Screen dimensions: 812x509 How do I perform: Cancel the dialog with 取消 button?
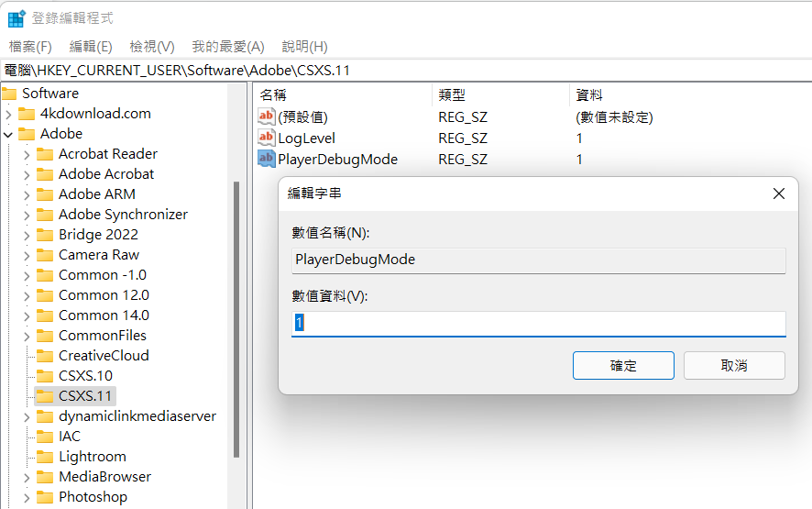pyautogui.click(x=734, y=365)
